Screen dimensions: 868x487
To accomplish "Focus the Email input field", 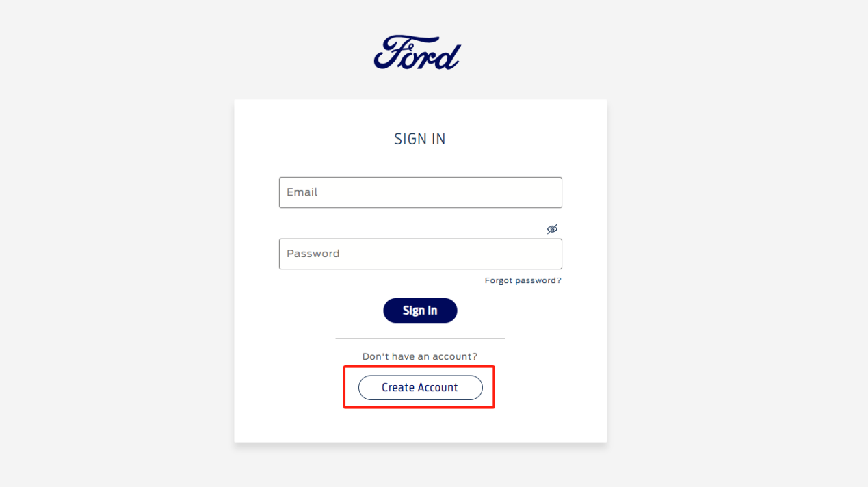I will [420, 193].
